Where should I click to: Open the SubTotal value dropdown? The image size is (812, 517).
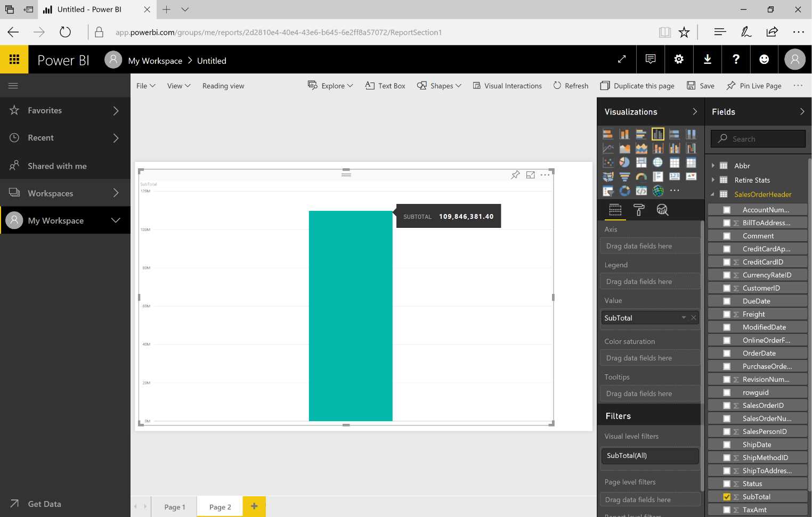(684, 317)
